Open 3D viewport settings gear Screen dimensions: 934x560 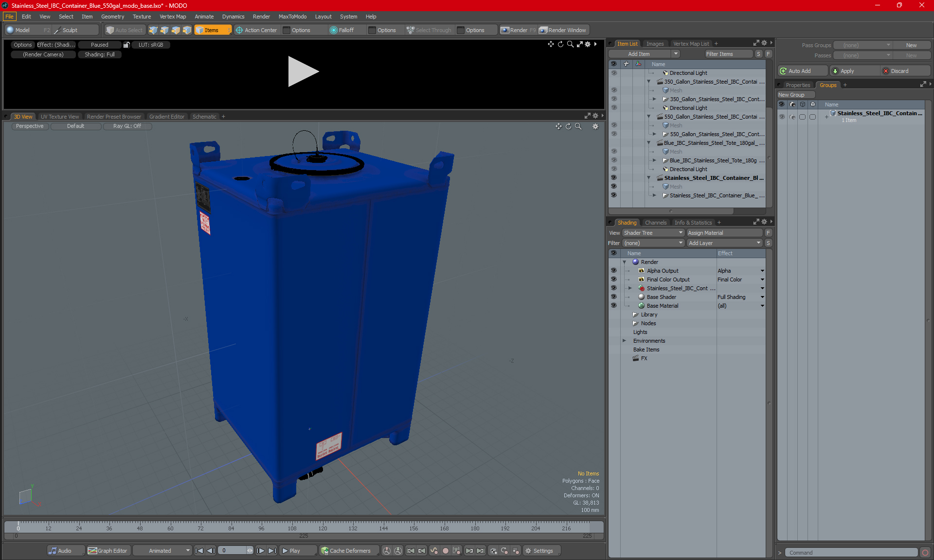[595, 126]
